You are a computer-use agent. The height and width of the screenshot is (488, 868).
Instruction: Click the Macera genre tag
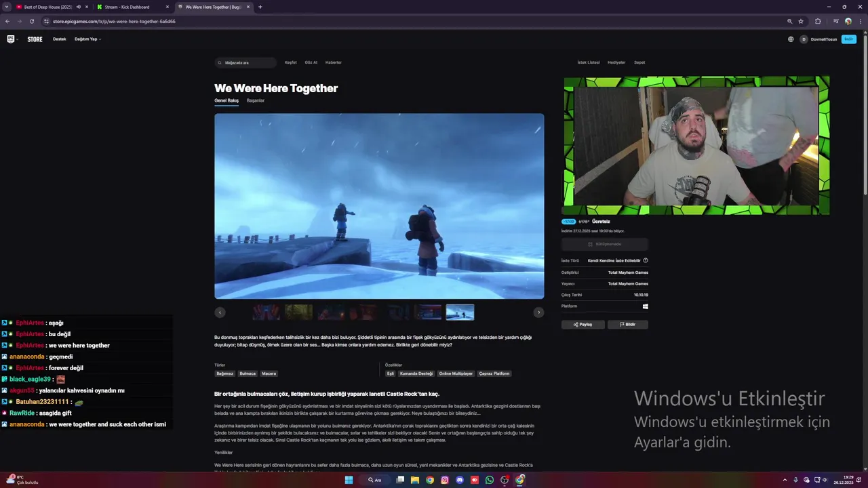click(x=269, y=373)
